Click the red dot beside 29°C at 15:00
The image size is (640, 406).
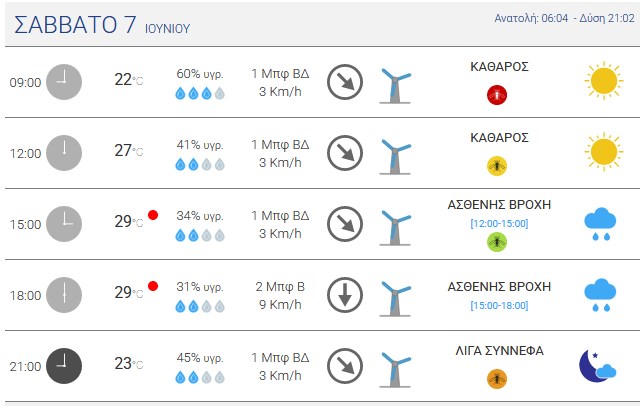[153, 215]
